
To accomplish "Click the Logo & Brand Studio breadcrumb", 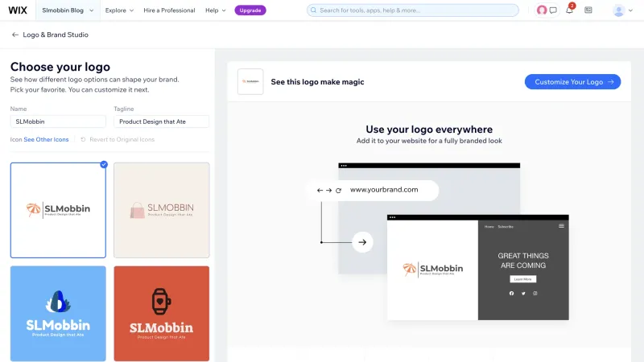I will pos(56,35).
